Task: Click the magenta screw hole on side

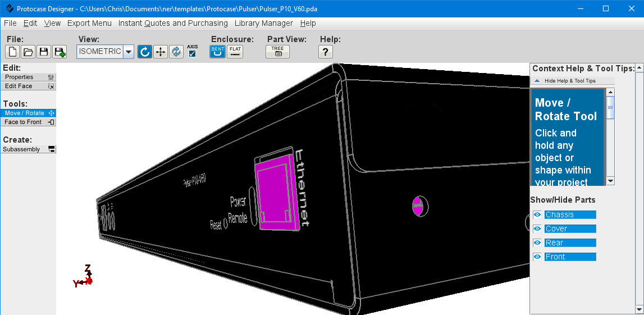Action: 417,206
